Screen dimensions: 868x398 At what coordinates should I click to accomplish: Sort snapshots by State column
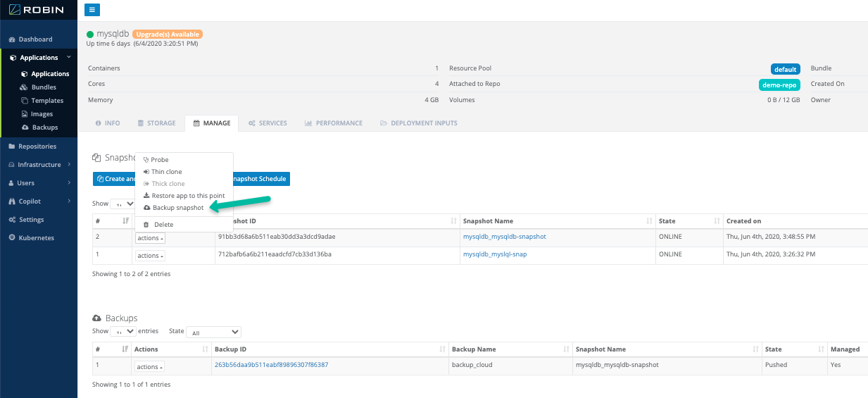click(x=689, y=221)
